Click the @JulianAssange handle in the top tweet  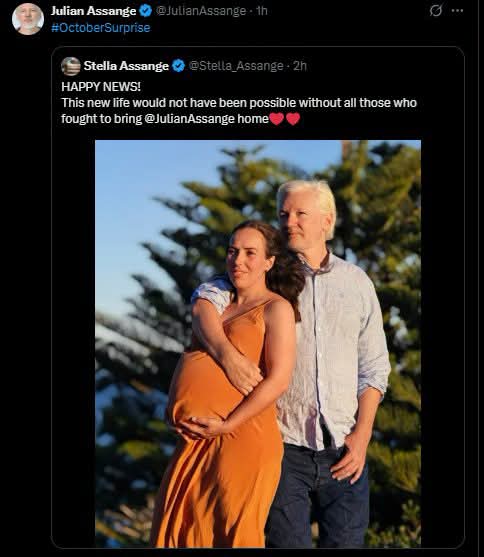(x=201, y=11)
